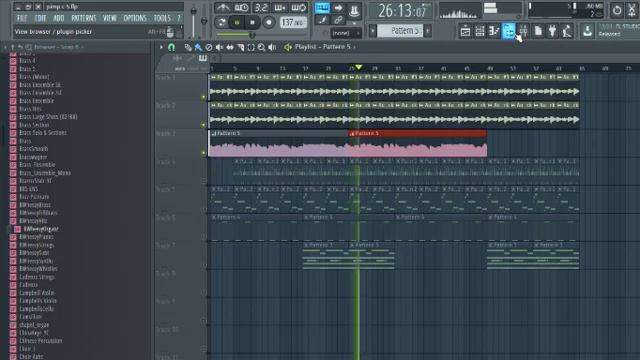Open the mixer icon

coord(523,31)
